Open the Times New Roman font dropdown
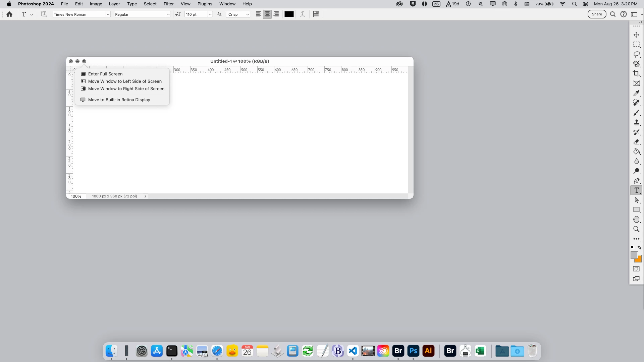This screenshot has width=644, height=362. [x=108, y=14]
